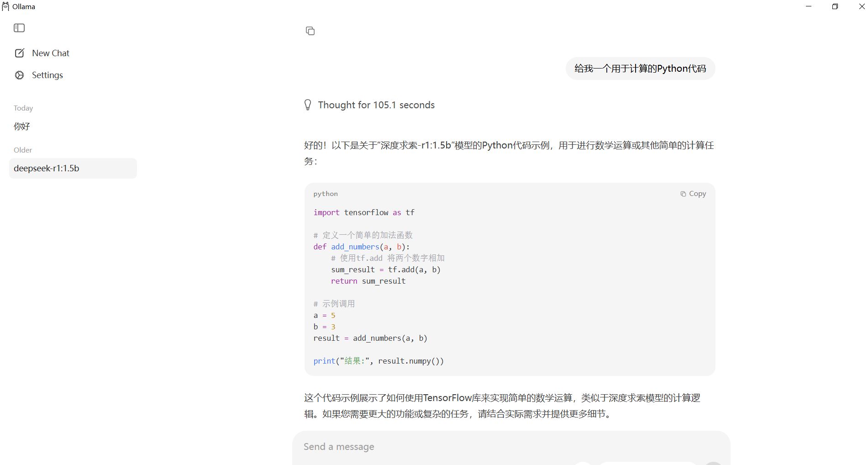Image resolution: width=868 pixels, height=465 pixels.
Task: Copy the conversation using the top copy icon
Action: pyautogui.click(x=310, y=31)
